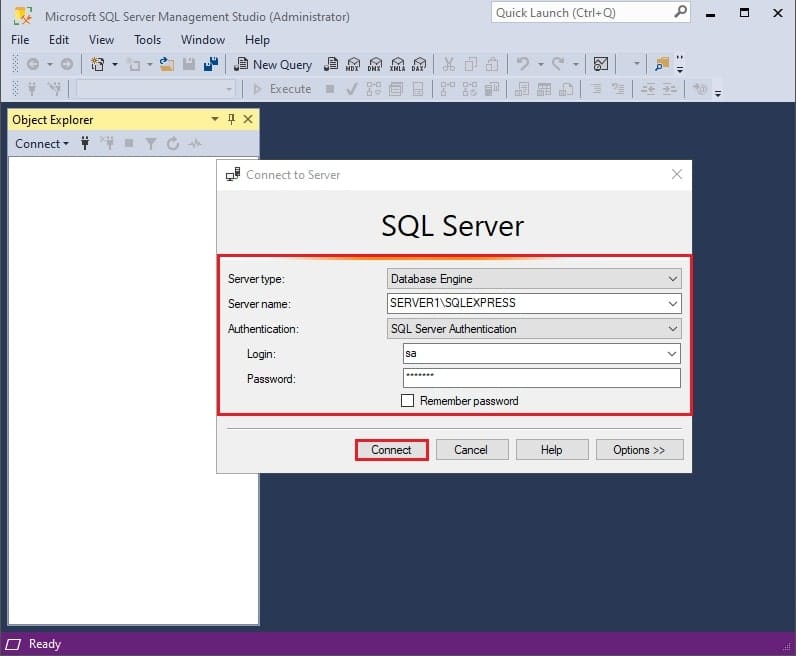
Task: Click the Connect button in dialog
Action: pyautogui.click(x=391, y=450)
